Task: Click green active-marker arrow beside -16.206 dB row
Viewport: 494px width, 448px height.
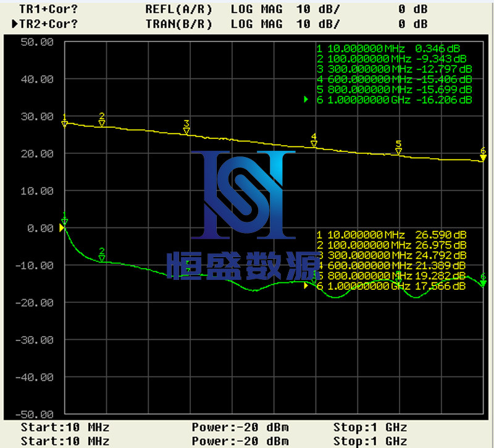Action: coord(306,99)
